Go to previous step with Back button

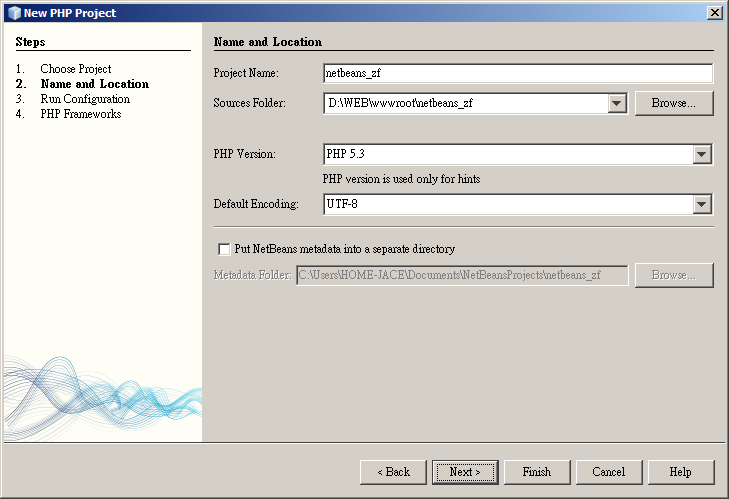coord(393,472)
